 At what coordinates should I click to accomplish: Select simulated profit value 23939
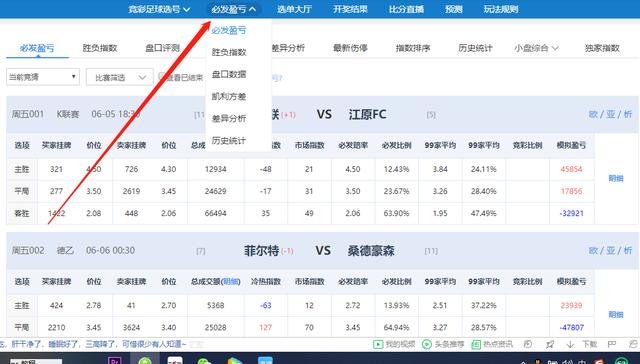pos(571,306)
